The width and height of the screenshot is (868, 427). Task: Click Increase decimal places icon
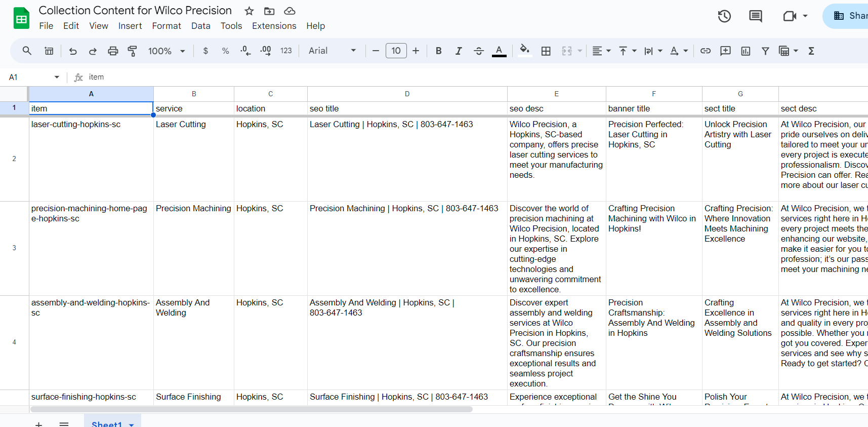point(266,51)
